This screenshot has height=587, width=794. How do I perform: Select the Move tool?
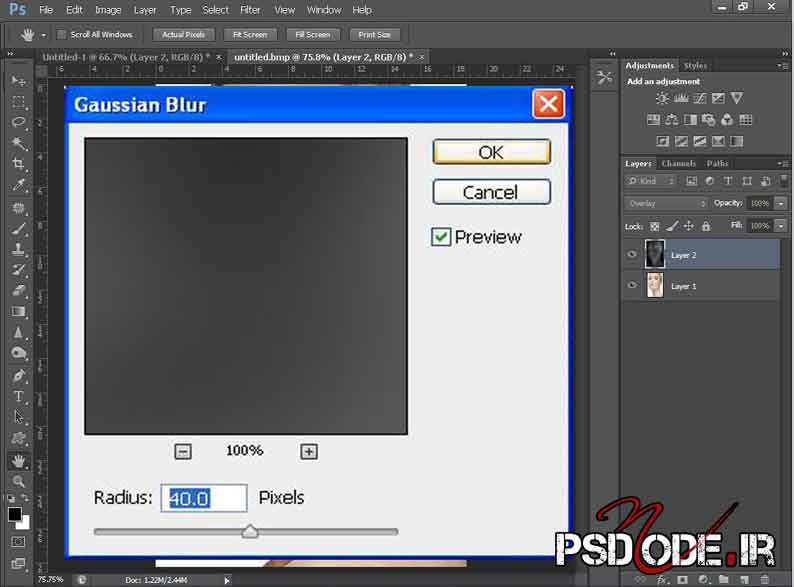[19, 81]
